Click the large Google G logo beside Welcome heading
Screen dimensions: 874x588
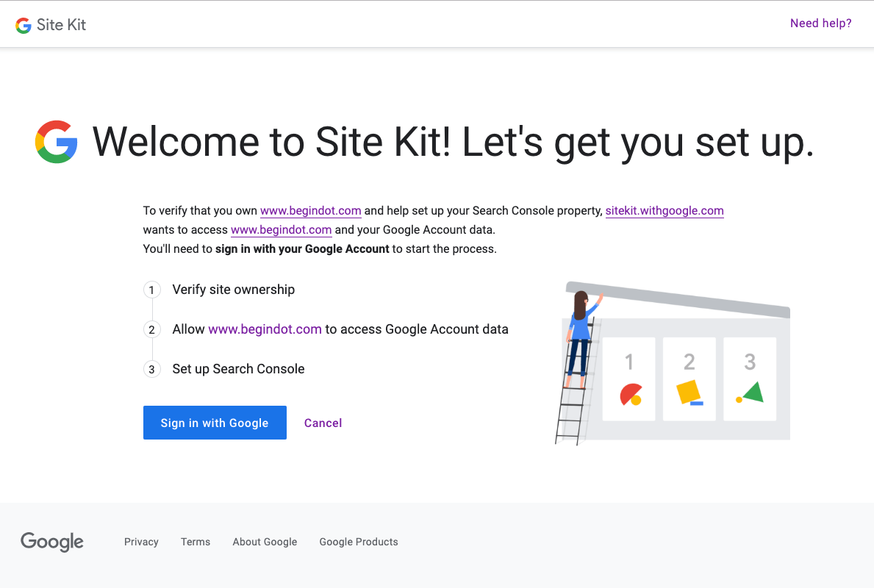point(57,142)
